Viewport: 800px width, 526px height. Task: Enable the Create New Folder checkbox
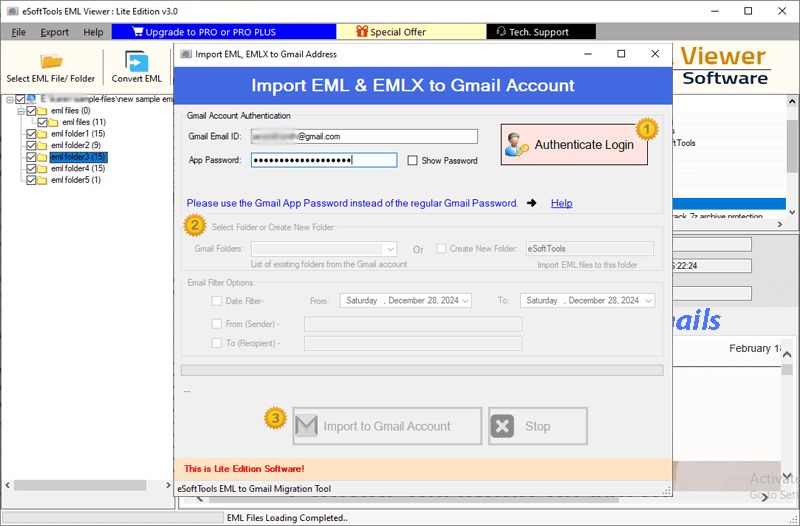pos(441,248)
